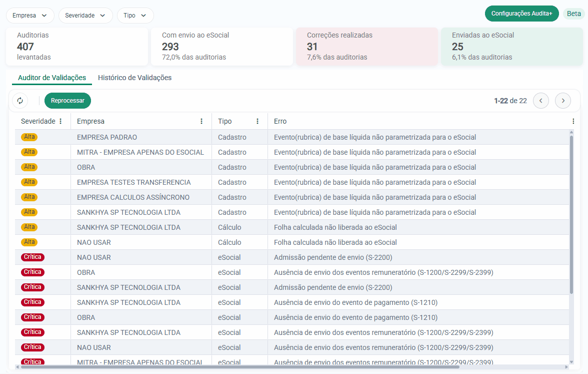This screenshot has width=588, height=374.
Task: Open the Auditorias 407 levantadas card
Action: pyautogui.click(x=77, y=47)
